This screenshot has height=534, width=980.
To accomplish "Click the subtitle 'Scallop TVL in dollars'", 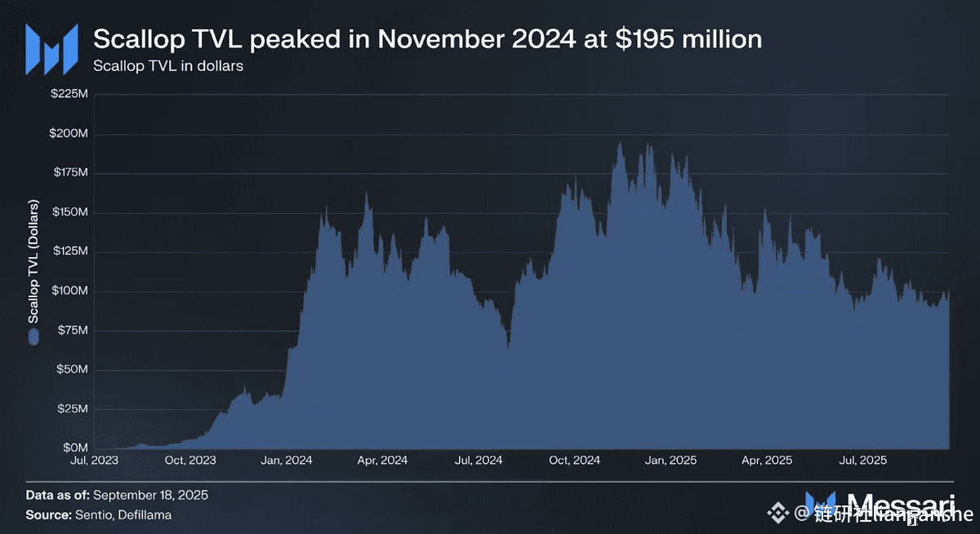I will point(168,66).
